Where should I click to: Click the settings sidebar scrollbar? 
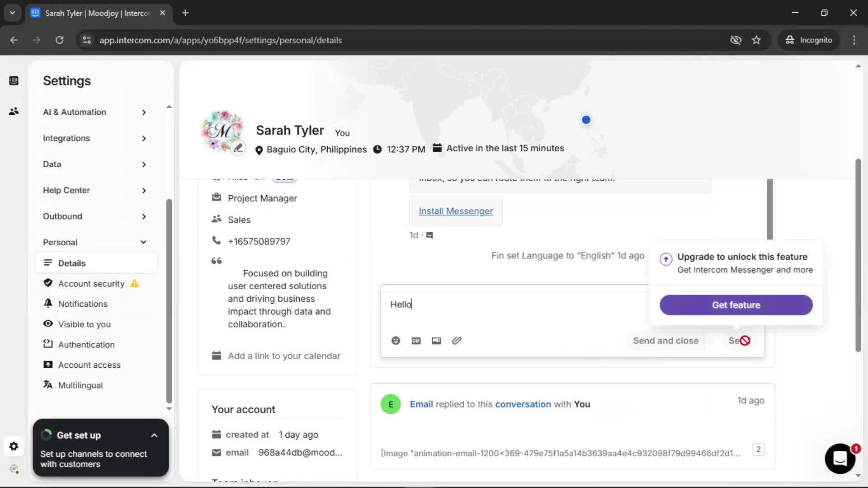169,301
